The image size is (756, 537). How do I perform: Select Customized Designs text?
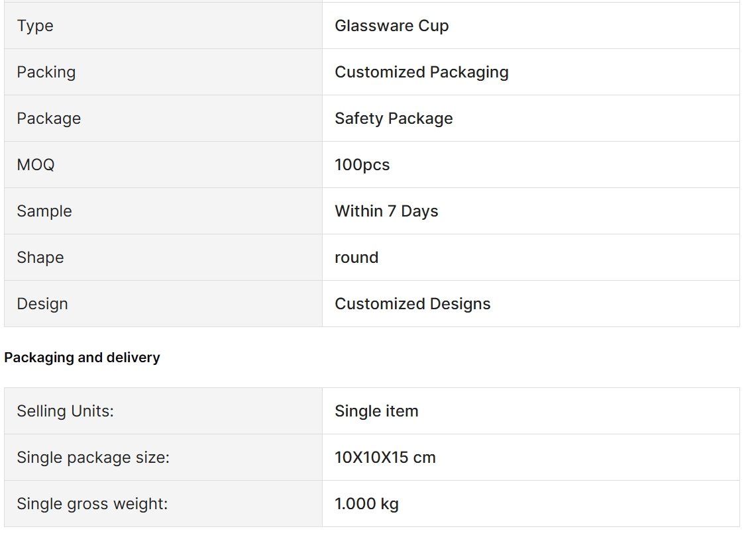[x=412, y=304]
